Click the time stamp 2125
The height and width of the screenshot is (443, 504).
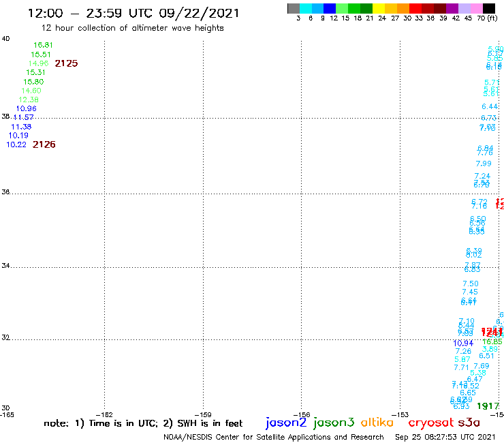[x=66, y=63]
